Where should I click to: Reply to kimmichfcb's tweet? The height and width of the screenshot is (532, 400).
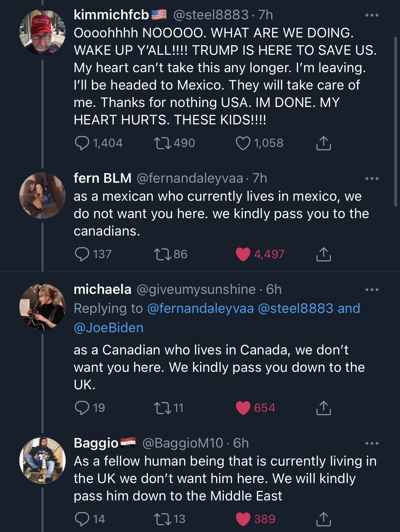[82, 143]
